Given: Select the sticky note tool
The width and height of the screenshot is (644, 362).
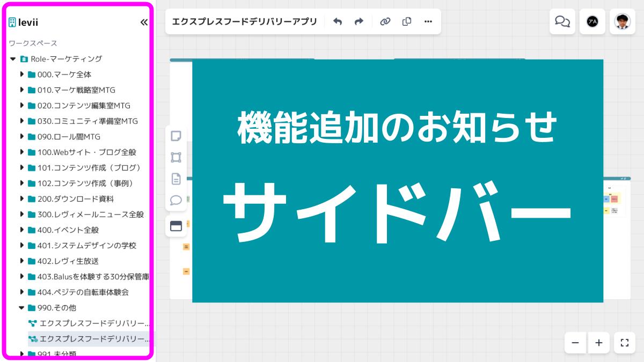Looking at the screenshot, I should pos(176,136).
